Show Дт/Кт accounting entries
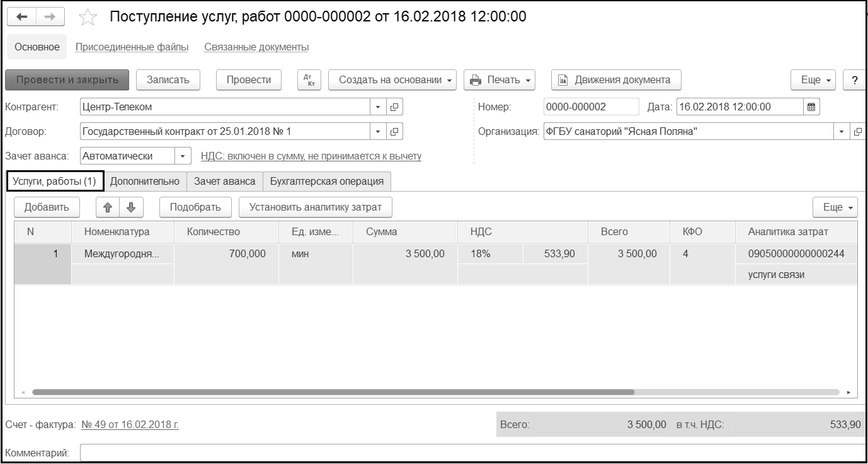868x464 pixels. (309, 80)
